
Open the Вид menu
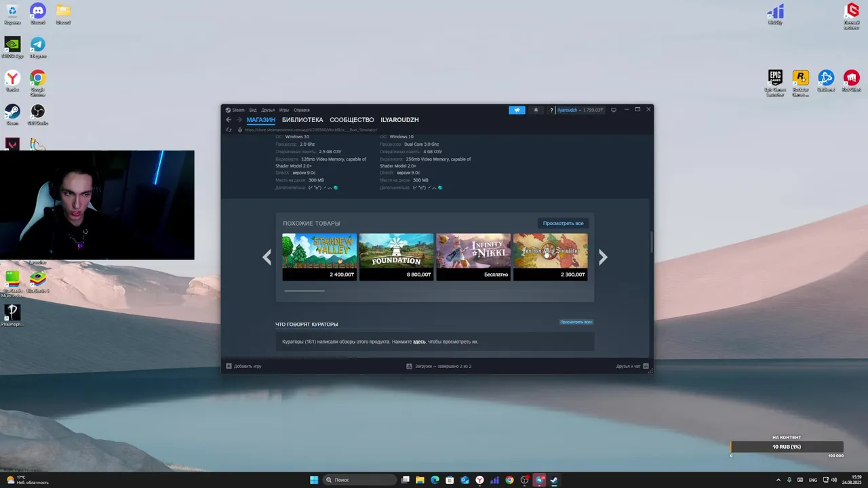pyautogui.click(x=252, y=110)
